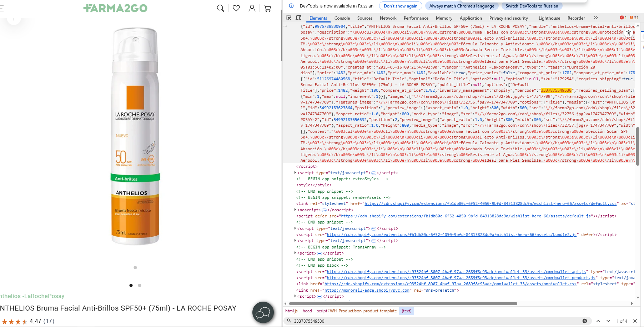
Task: Click the horizontal scrollbar in Elements panel
Action: click(x=403, y=303)
